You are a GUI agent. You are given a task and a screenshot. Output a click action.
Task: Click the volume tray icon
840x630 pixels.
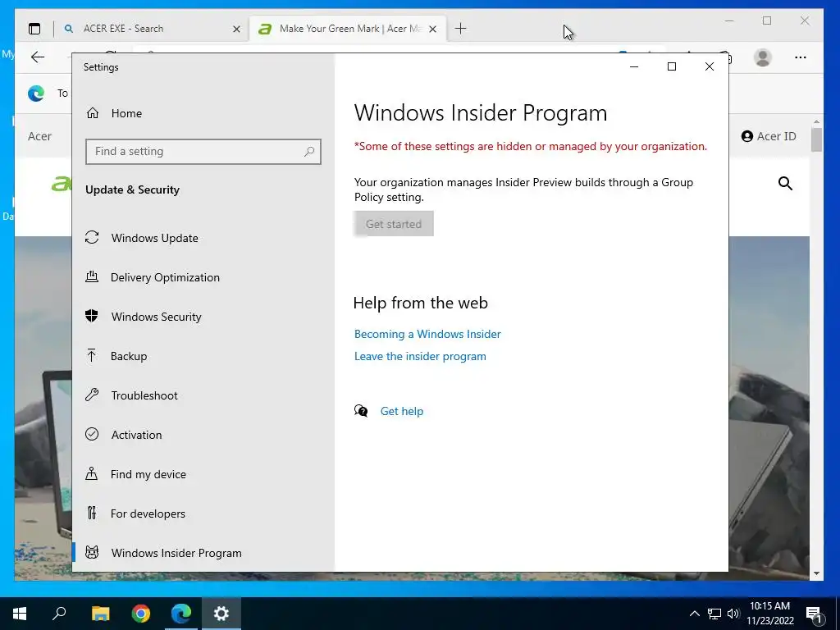(x=733, y=614)
